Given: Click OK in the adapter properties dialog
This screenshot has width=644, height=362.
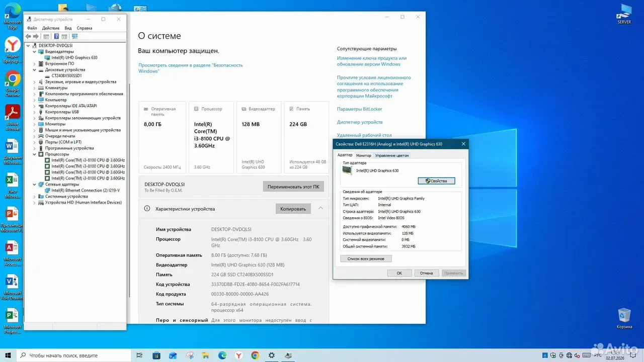Looking at the screenshot, I should point(399,273).
